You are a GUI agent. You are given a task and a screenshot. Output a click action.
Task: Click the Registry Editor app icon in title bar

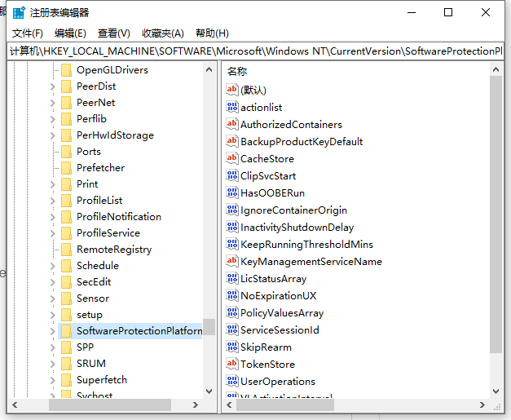coord(19,12)
